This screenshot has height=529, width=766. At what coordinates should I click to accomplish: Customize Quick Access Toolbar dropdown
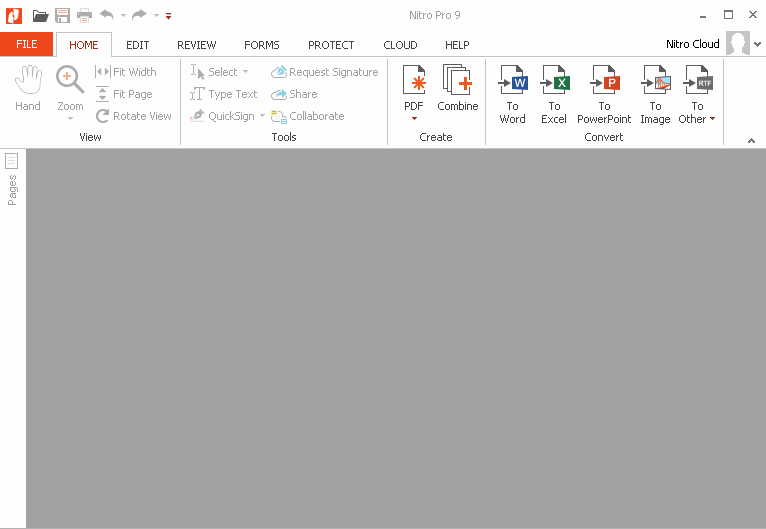(169, 16)
